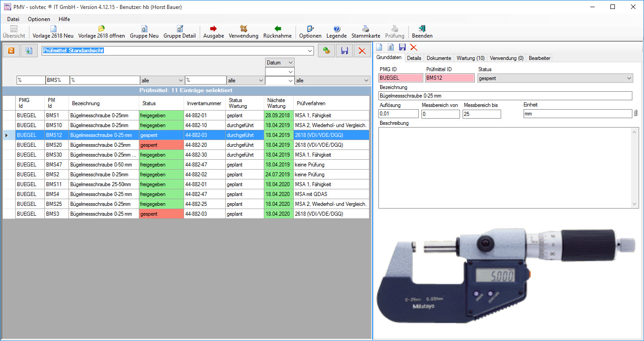
Task: Open the Optionen menu in menu bar
Action: click(x=39, y=19)
